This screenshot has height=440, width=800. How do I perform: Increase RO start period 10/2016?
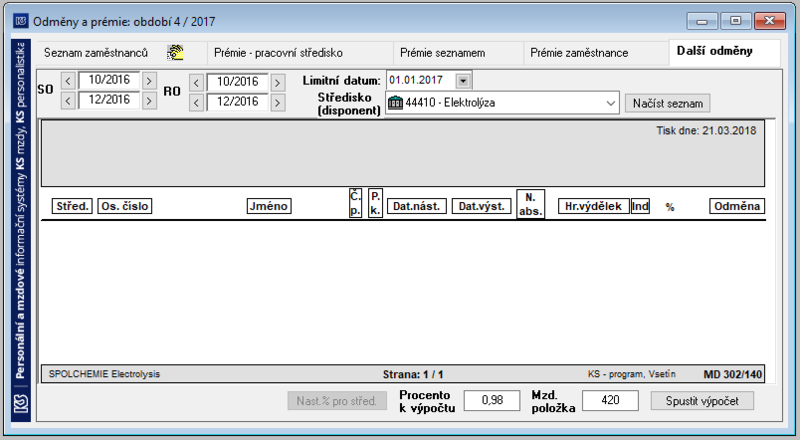click(x=278, y=82)
